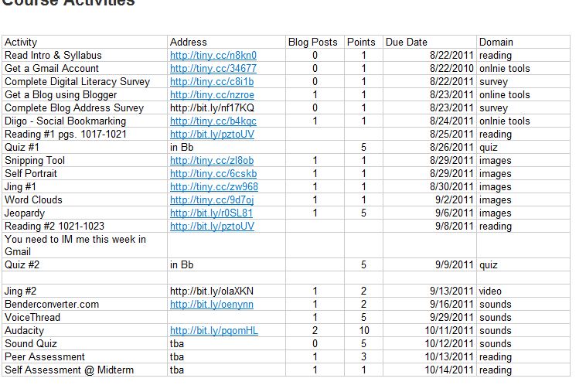
Task: Select the http://bit.ly/nf17KQ address text
Action: point(212,107)
